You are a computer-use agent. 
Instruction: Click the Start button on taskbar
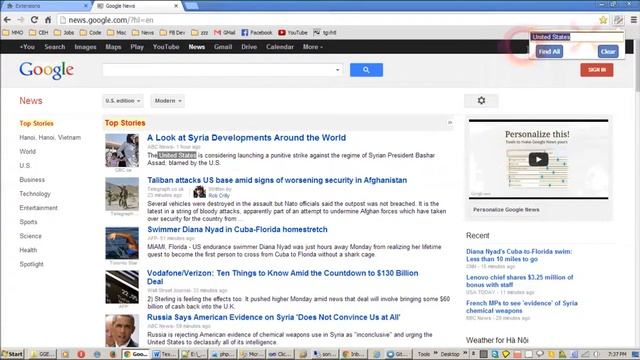click(12, 354)
